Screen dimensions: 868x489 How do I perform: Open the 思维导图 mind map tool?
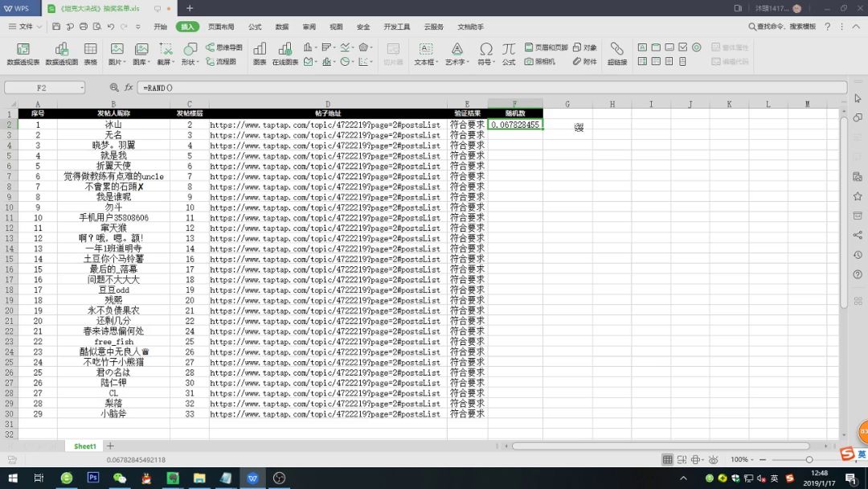pyautogui.click(x=224, y=47)
